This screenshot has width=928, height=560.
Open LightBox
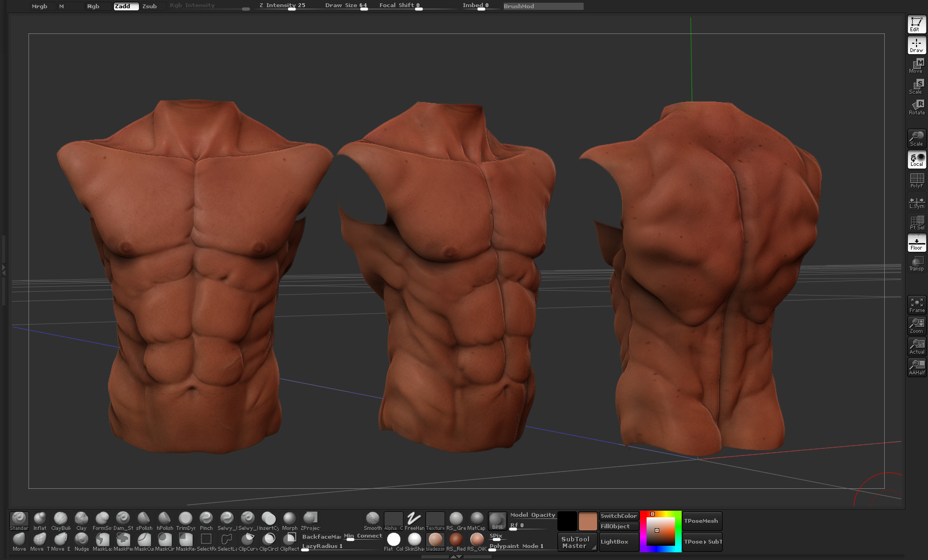[x=619, y=542]
